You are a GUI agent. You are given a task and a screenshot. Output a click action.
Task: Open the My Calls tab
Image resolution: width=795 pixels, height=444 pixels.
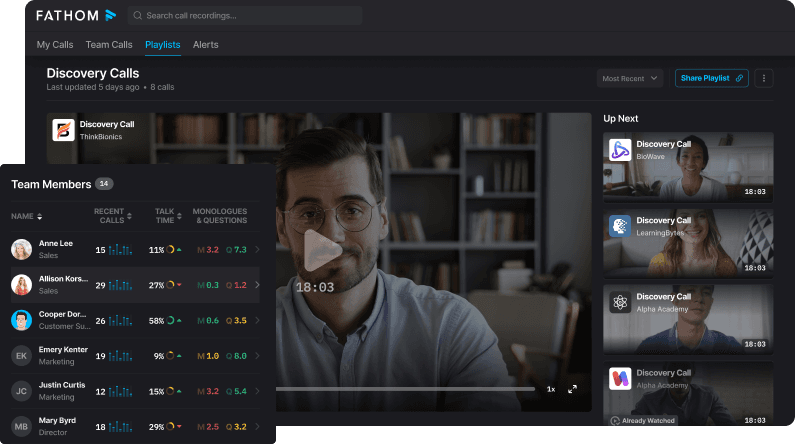55,45
